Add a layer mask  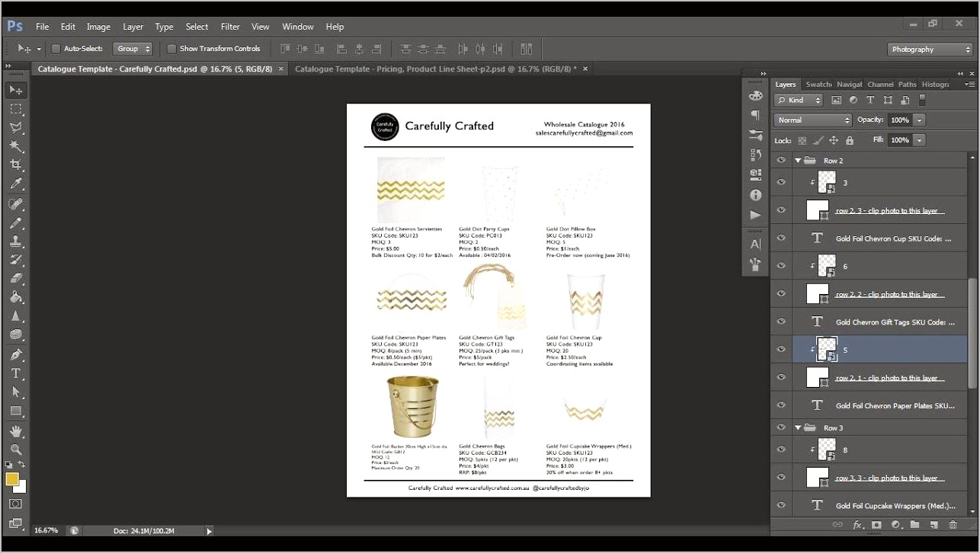[x=876, y=525]
